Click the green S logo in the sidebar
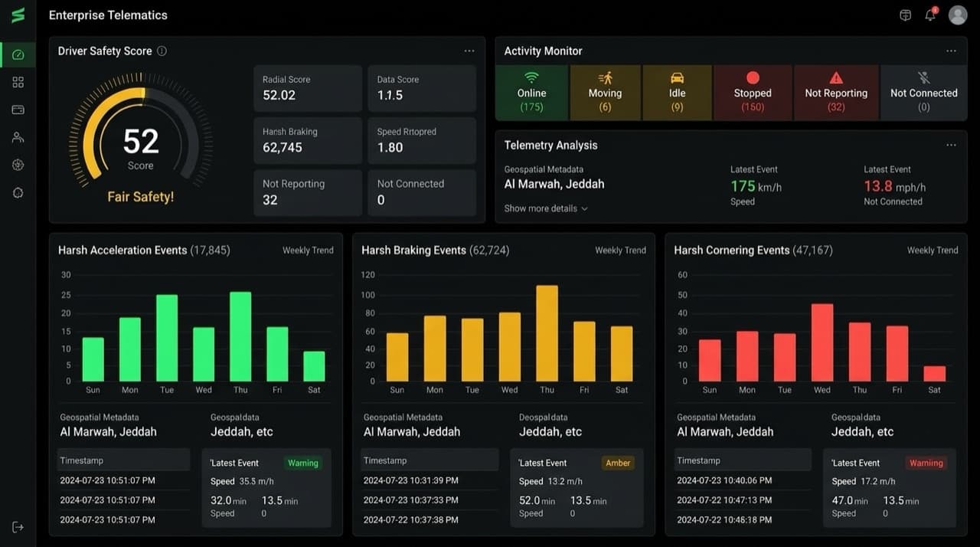Image resolution: width=980 pixels, height=547 pixels. (x=18, y=15)
